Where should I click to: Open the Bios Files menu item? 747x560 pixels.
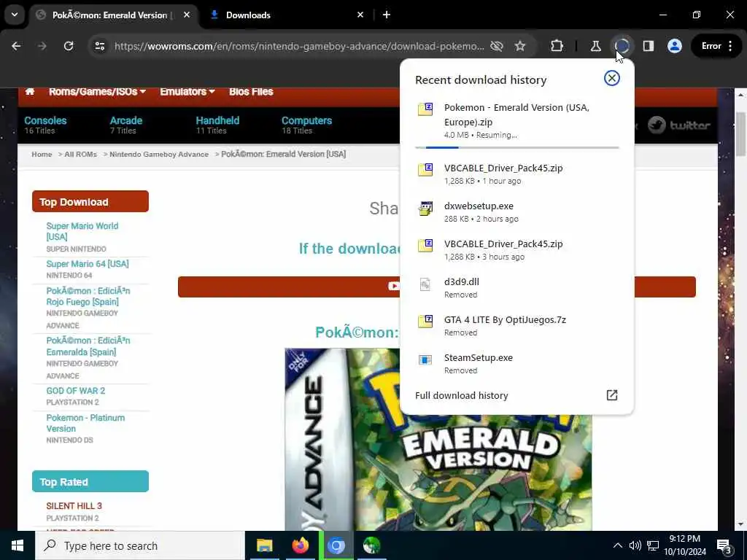[251, 91]
